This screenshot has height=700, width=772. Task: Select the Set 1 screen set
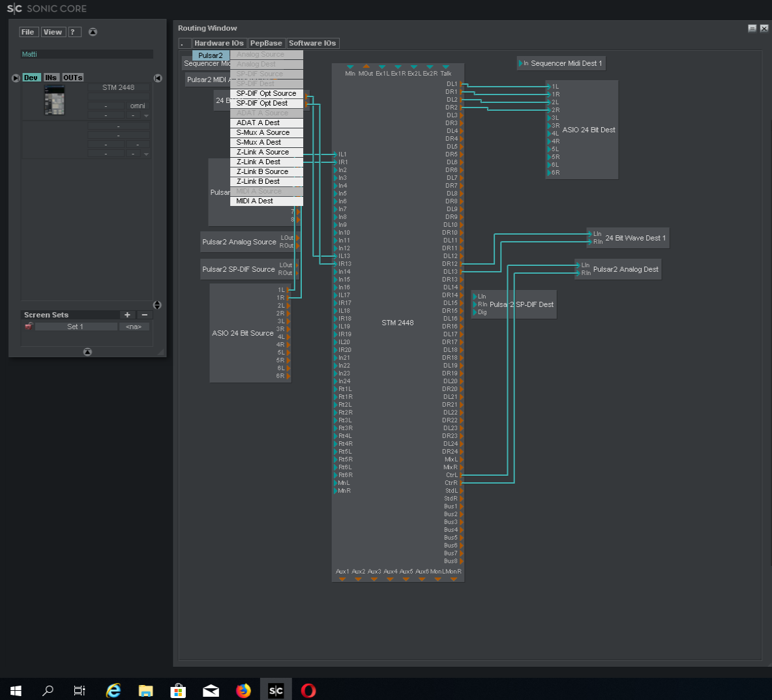(x=76, y=327)
